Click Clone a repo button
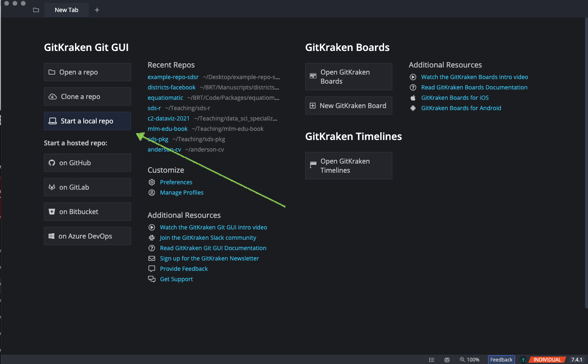Screen dimensions: 588x364 click(87, 96)
